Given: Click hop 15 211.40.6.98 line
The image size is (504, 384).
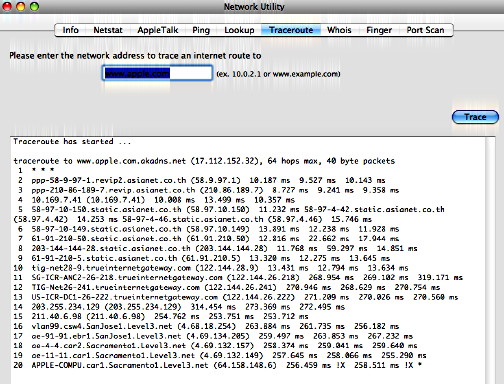Looking at the screenshot, I should point(161,316).
